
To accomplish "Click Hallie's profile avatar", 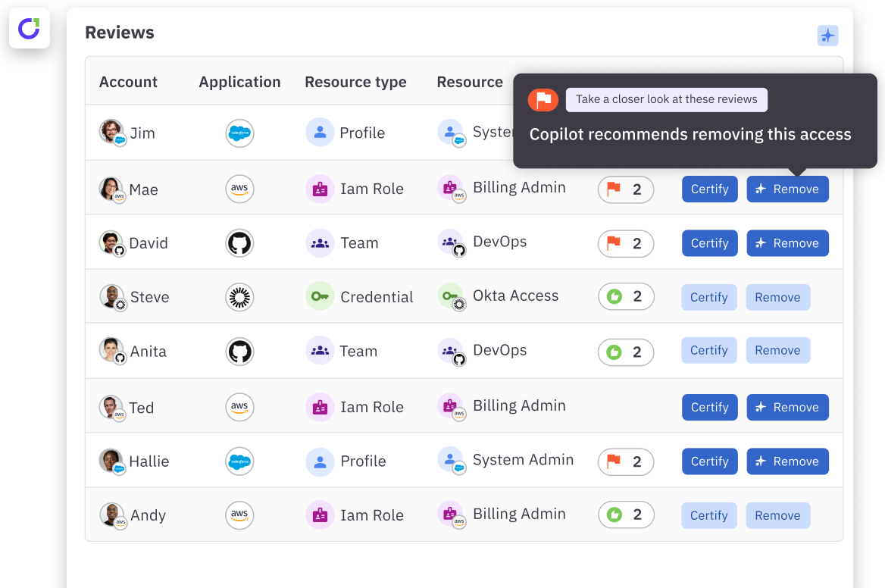I will coord(111,461).
